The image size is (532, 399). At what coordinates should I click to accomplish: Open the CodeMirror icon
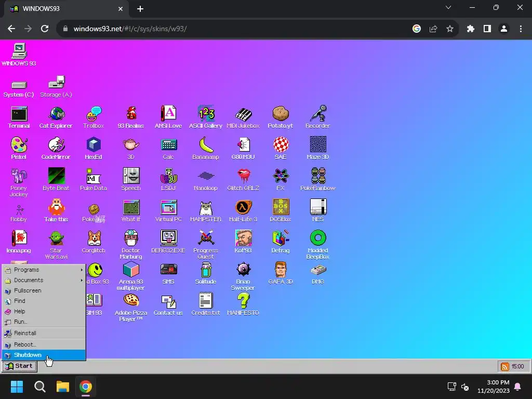(56, 149)
